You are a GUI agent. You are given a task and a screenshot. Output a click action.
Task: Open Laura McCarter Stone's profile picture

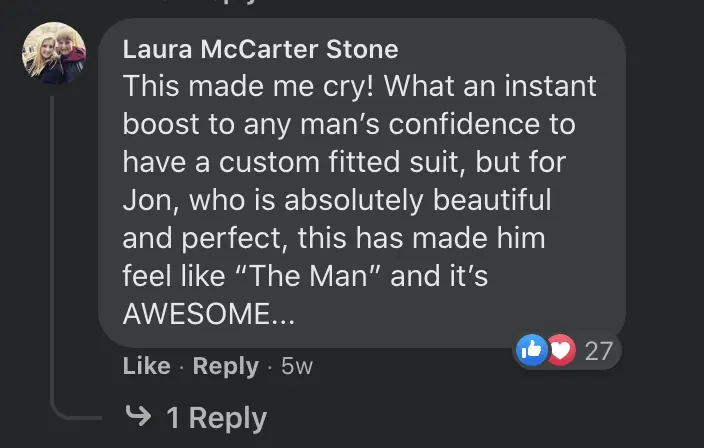53,53
